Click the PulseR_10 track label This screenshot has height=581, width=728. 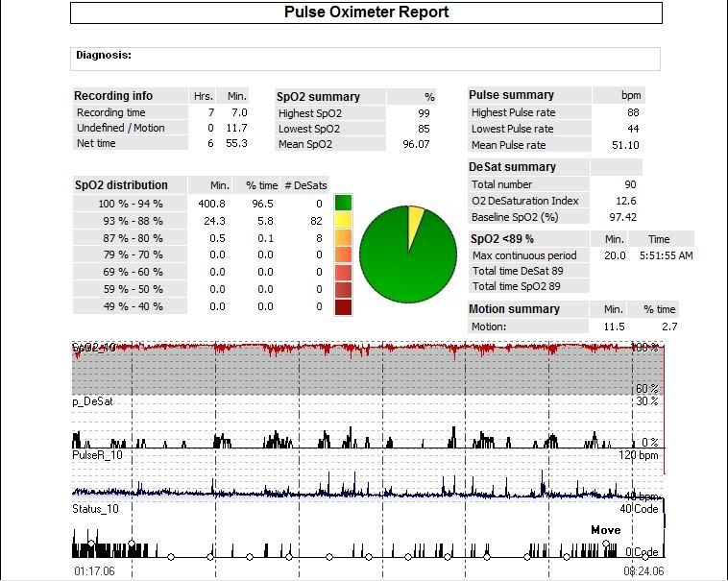coord(97,455)
